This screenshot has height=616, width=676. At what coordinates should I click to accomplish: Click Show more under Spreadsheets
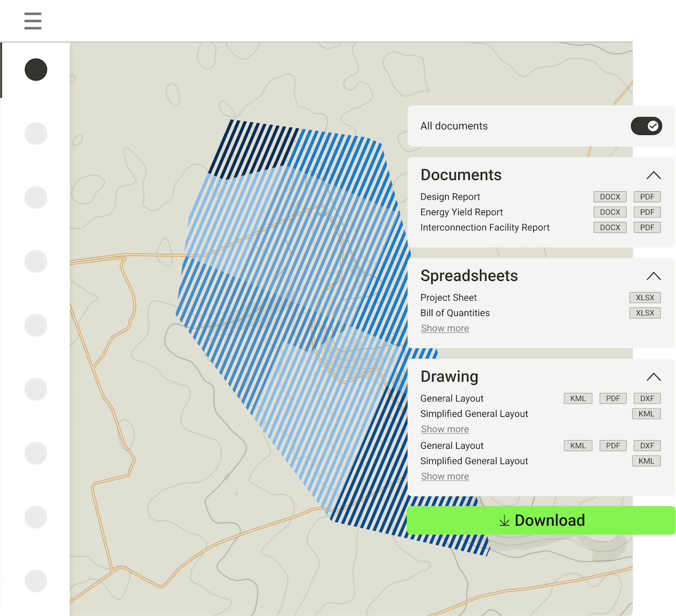(444, 329)
